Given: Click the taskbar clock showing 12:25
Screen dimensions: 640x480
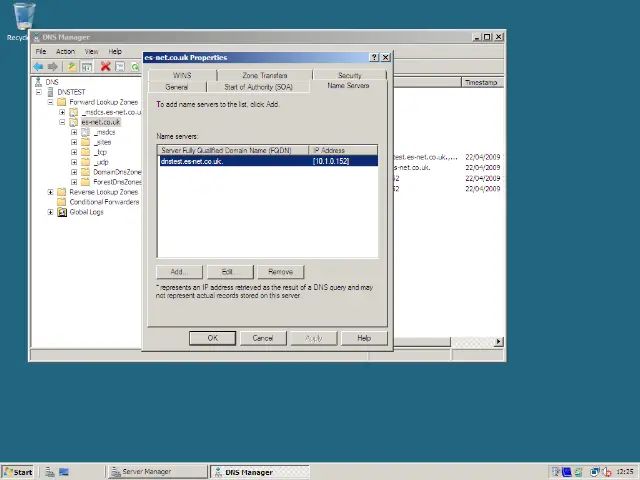Looking at the screenshot, I should (624, 472).
